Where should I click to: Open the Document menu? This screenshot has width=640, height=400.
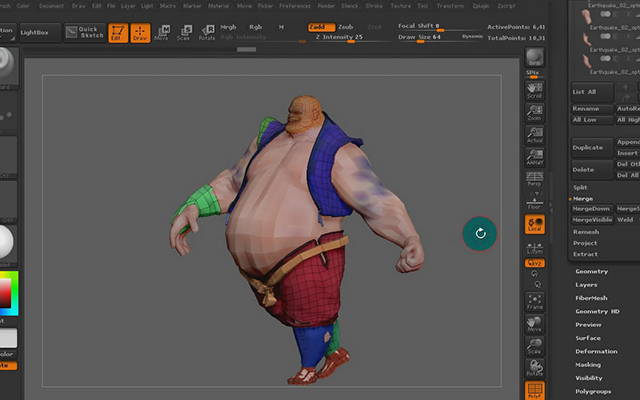(x=51, y=6)
